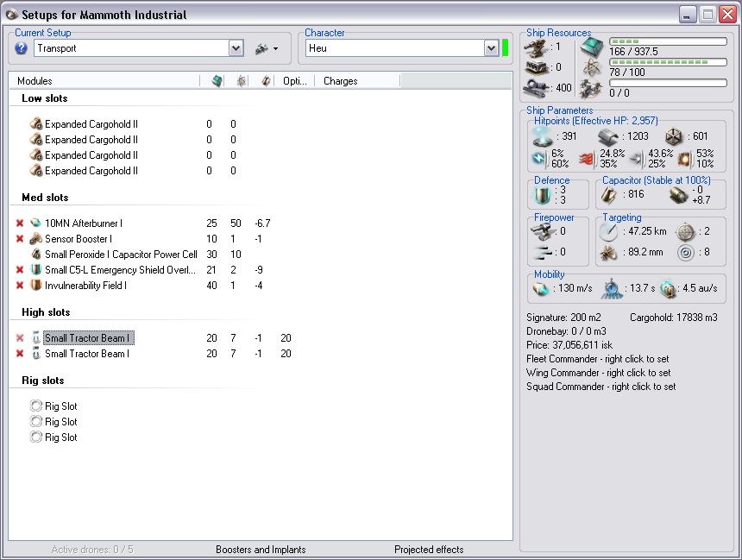The height and width of the screenshot is (560, 742).
Task: Click the Opti... column header
Action: pos(295,81)
